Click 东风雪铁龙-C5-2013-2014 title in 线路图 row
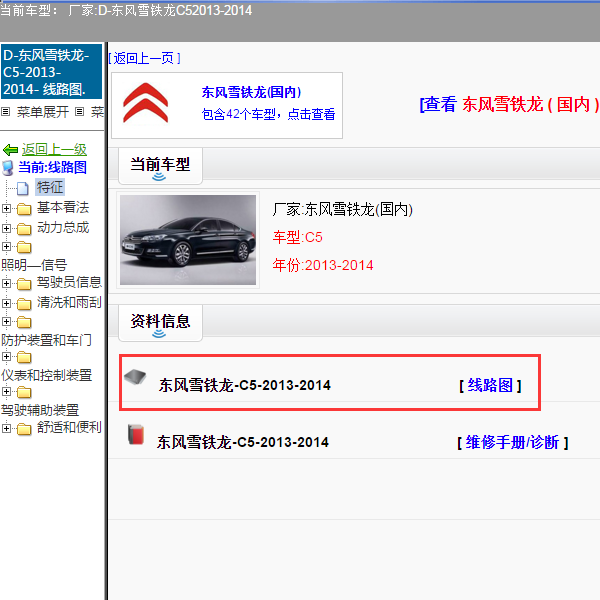 coord(245,385)
